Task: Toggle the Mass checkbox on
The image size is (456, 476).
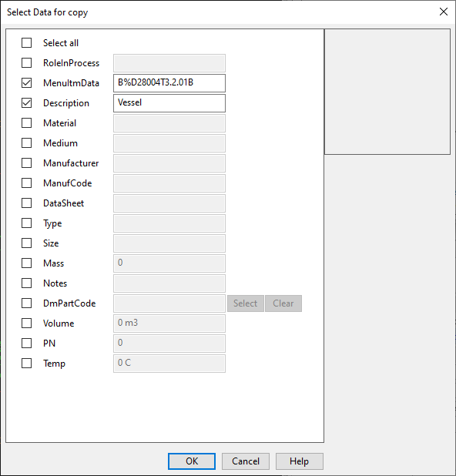Action: tap(26, 263)
